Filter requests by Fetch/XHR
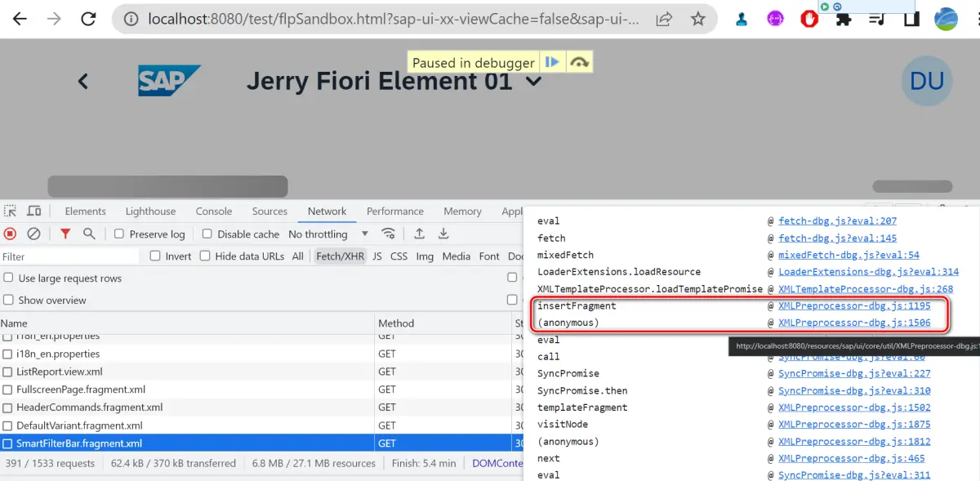 (x=341, y=256)
